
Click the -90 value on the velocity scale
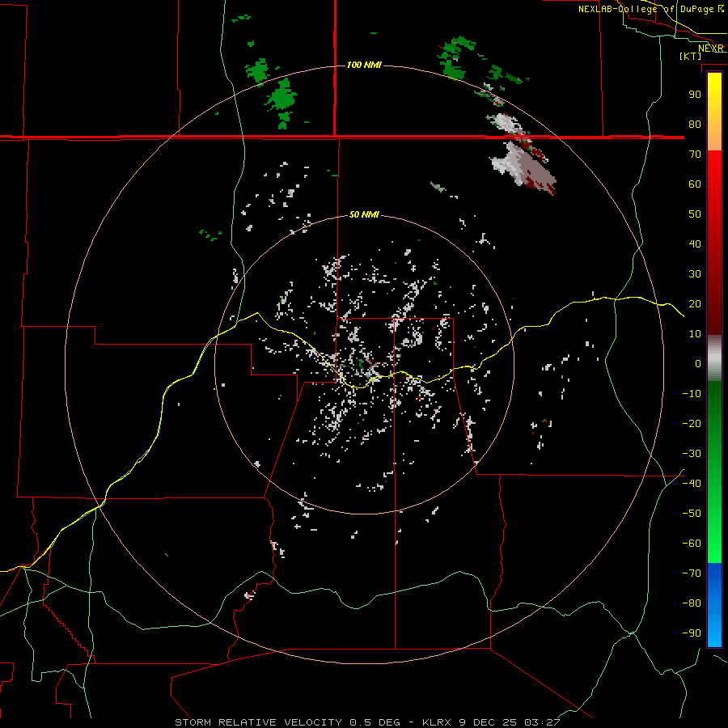tap(692, 633)
